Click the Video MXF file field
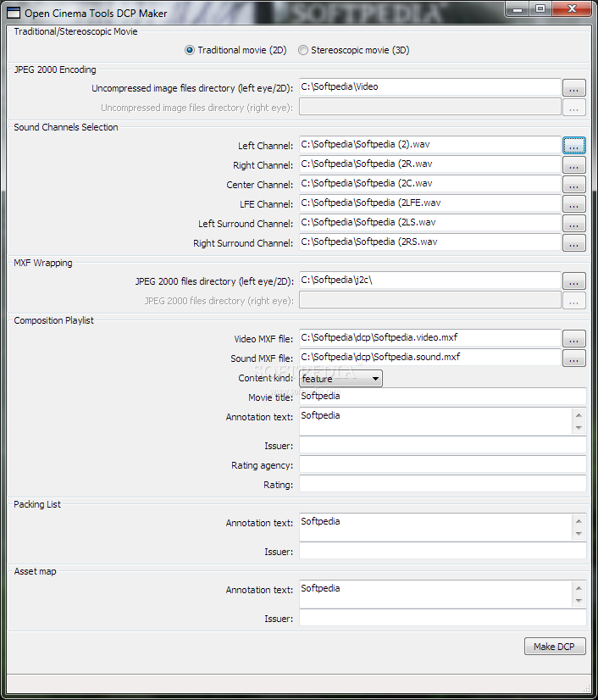 click(x=429, y=338)
